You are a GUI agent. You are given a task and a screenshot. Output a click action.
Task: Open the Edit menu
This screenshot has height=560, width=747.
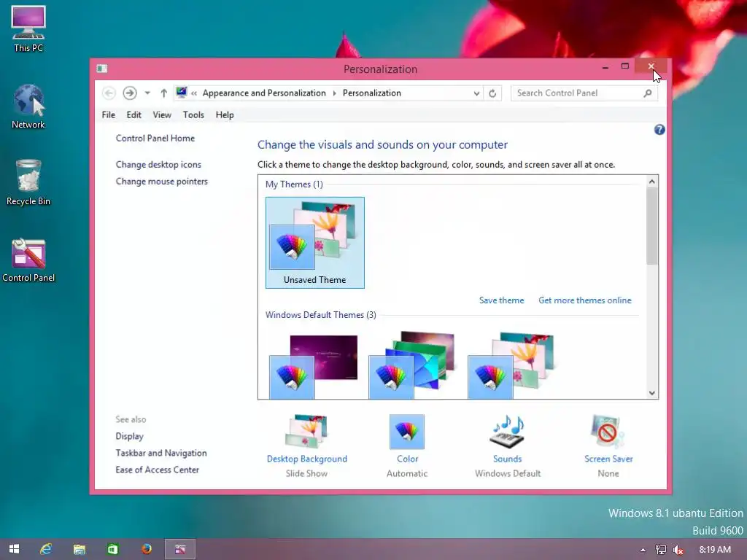[x=134, y=114]
